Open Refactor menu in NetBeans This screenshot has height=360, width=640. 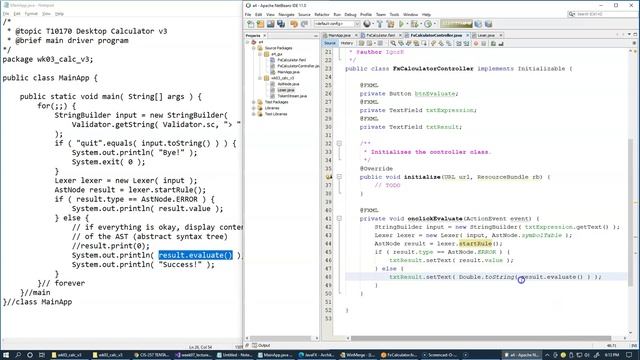click(x=322, y=14)
